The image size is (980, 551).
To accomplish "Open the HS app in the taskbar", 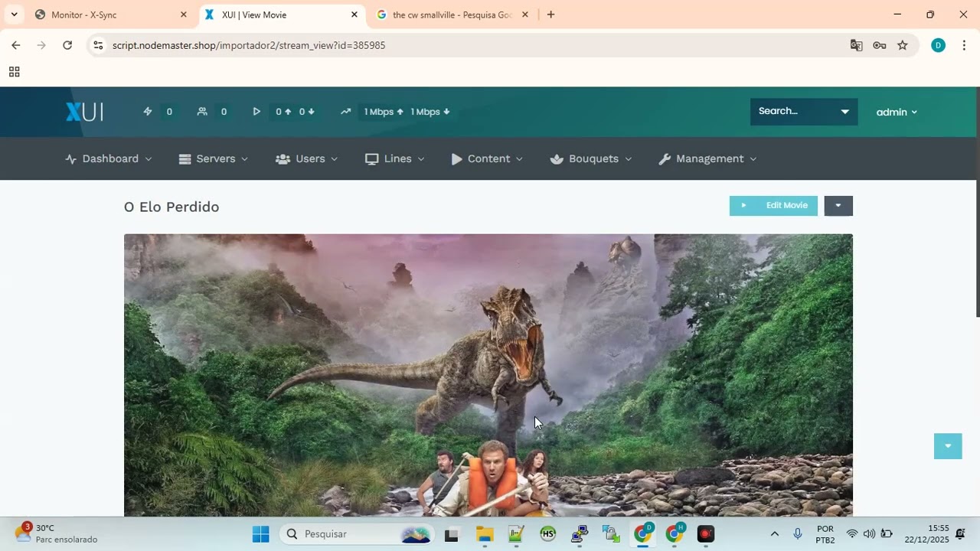I will [x=547, y=534].
